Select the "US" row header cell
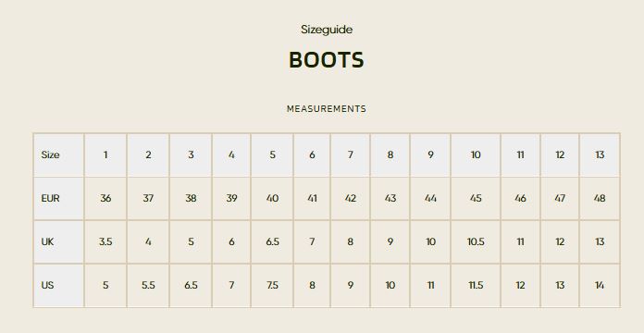Image resolution: width=644 pixels, height=333 pixels. pyautogui.click(x=58, y=286)
